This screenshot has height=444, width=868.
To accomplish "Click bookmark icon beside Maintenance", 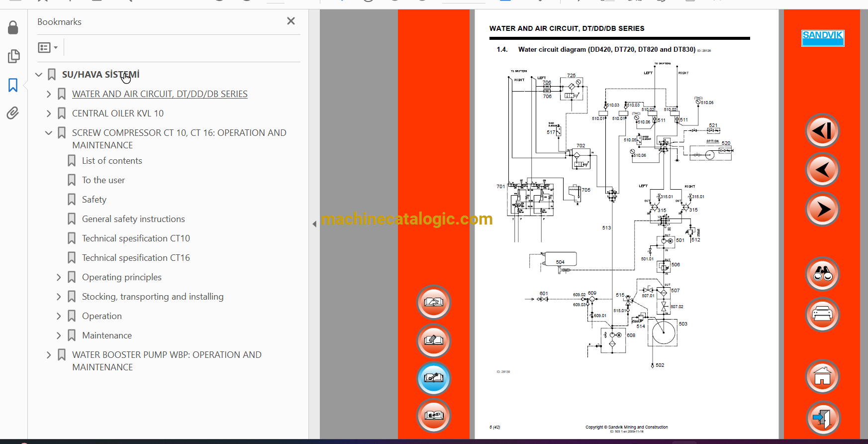I will [72, 335].
